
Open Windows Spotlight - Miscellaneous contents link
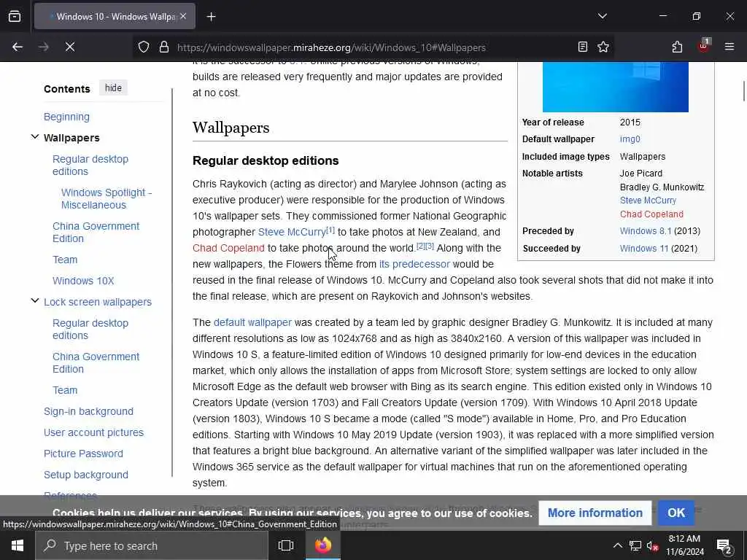pos(107,198)
